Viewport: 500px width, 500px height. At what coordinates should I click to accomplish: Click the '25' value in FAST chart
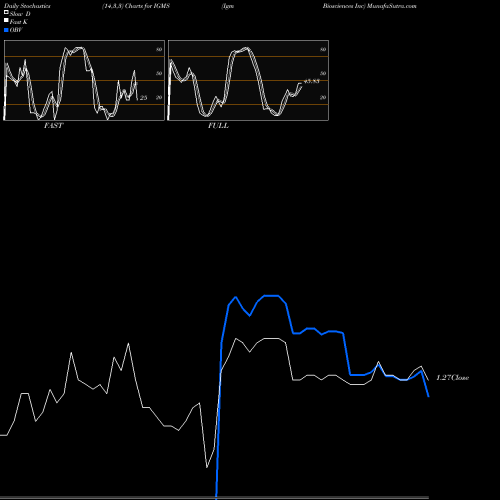(143, 98)
